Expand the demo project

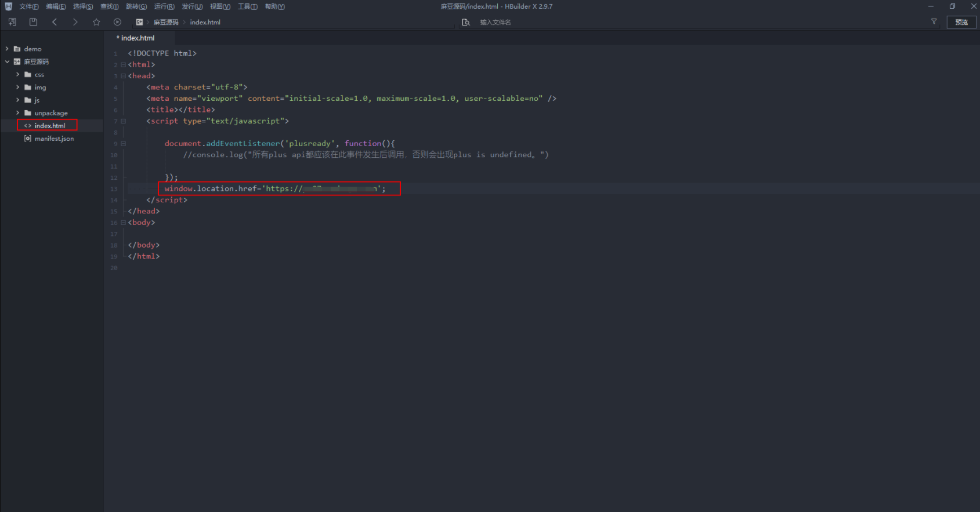[7, 49]
